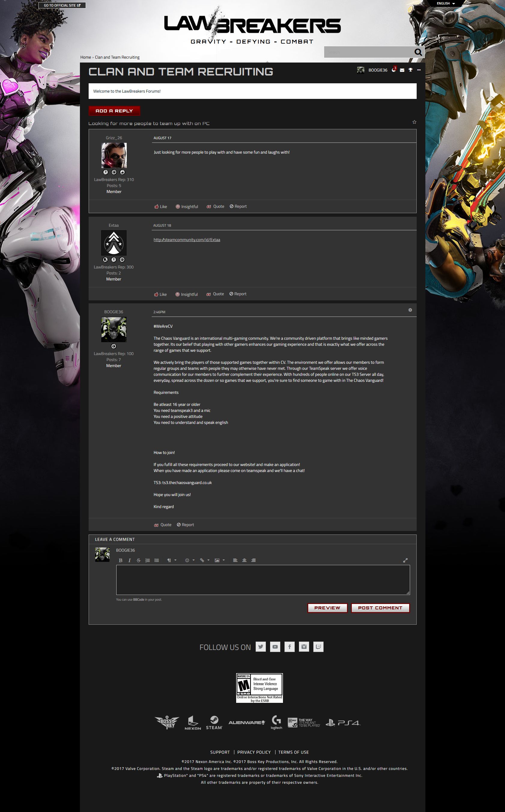Screen dimensions: 505x812
Task: Apply bold formatting in comment editor
Action: point(120,560)
